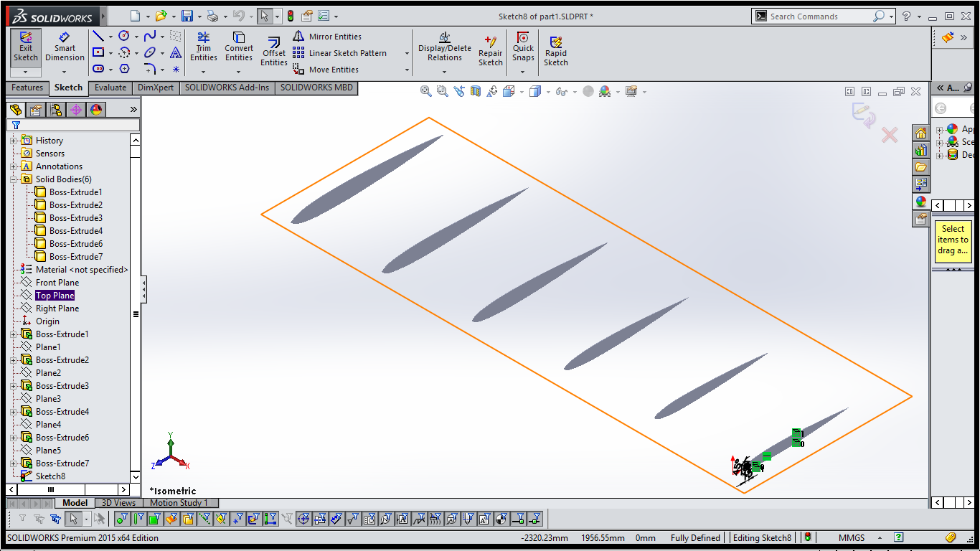The height and width of the screenshot is (551, 980).
Task: Open Linear Sketch Pattern tool
Action: 340,53
